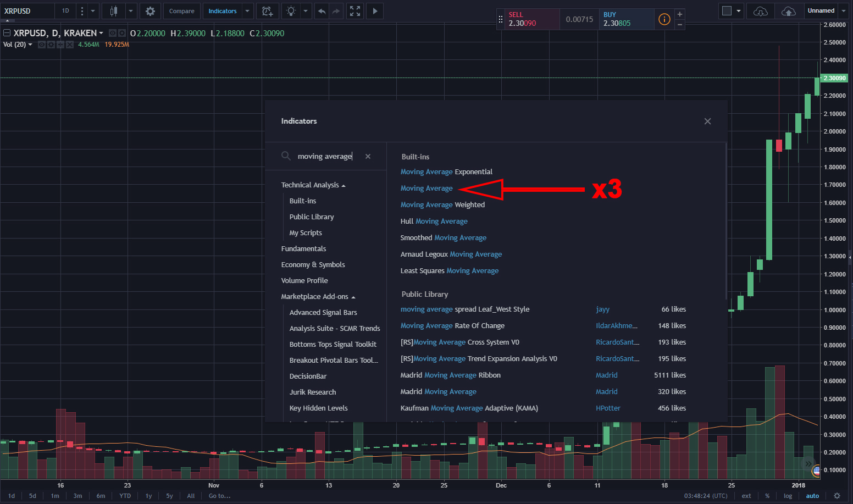The width and height of the screenshot is (853, 504).
Task: Set time range to 3m
Action: click(78, 496)
